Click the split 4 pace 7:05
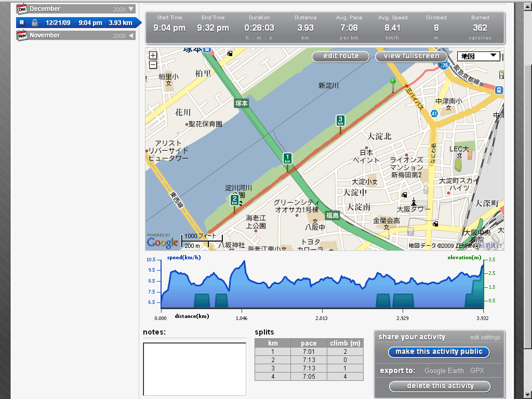This screenshot has height=399, width=532. (309, 376)
